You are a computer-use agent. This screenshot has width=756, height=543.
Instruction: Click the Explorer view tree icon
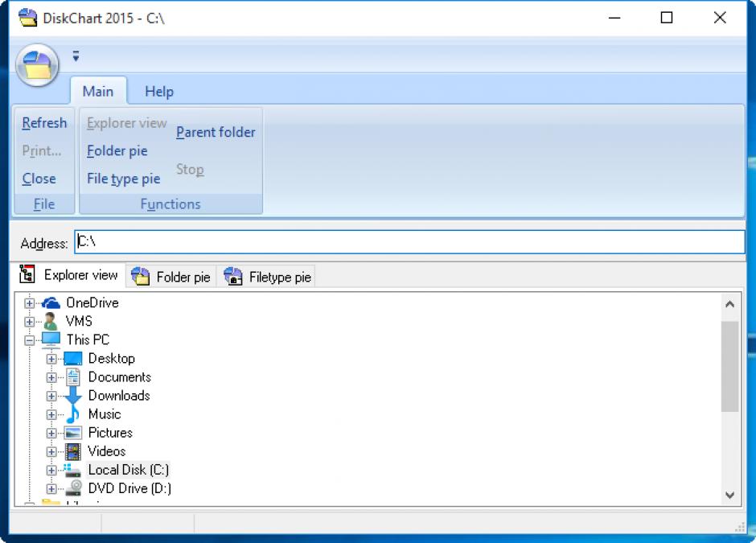(27, 274)
